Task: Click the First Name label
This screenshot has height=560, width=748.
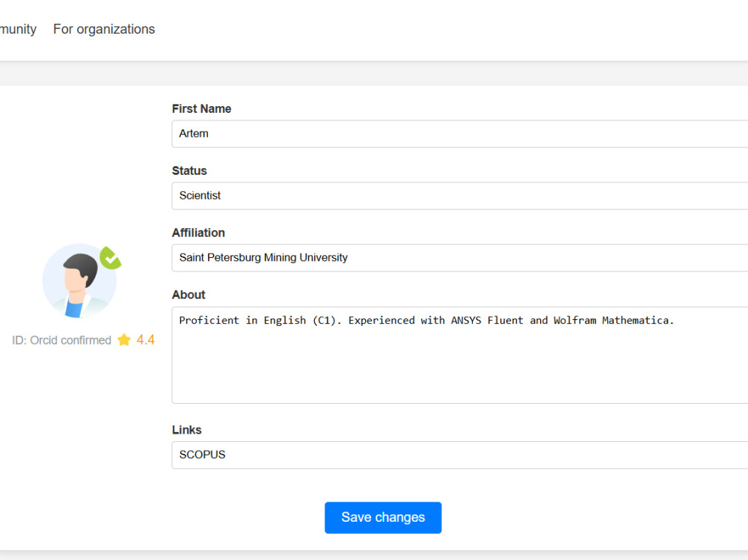Action: [201, 108]
